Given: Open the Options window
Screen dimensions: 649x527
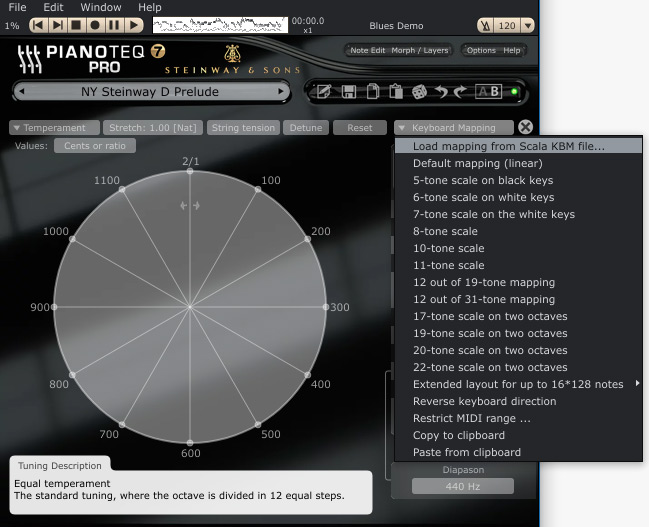Looking at the screenshot, I should tap(481, 50).
